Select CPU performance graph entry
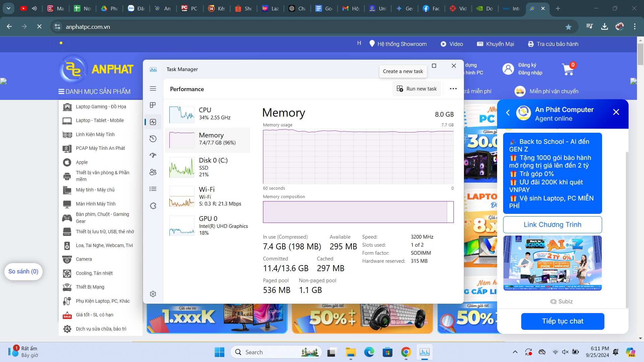Screen dimensions: 644x362 click(x=208, y=115)
